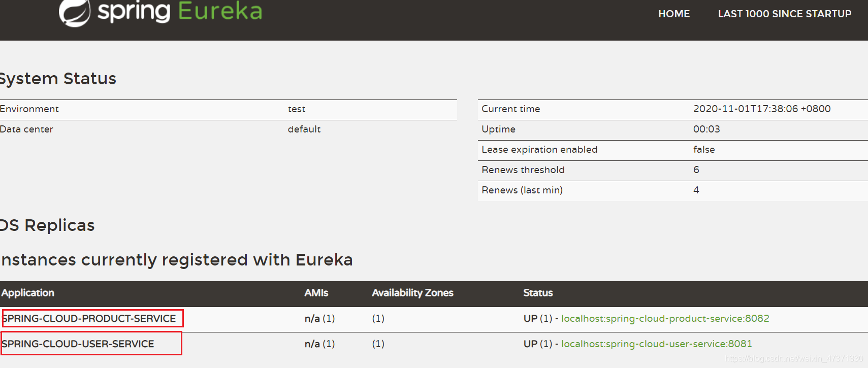Select AMIs n/a (1) in user-service row

[x=320, y=344]
